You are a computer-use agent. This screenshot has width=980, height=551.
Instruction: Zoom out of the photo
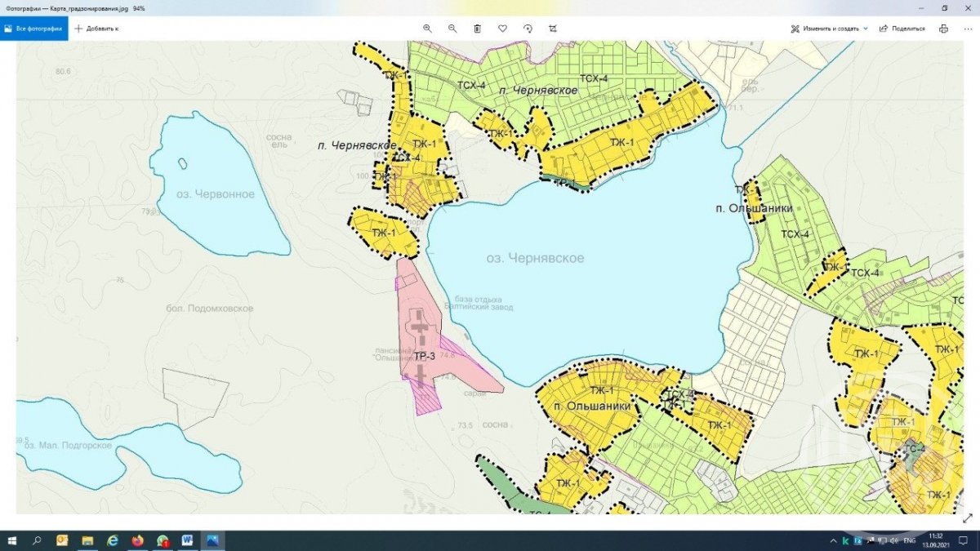452,29
